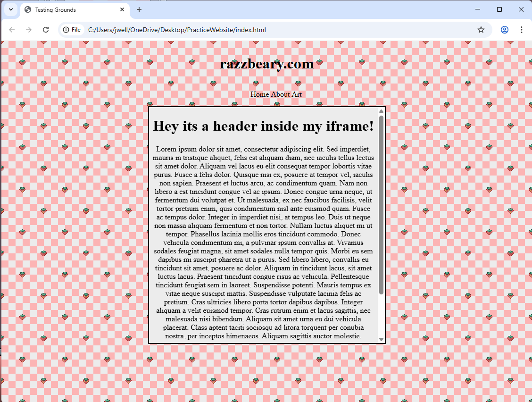Bookmark this page with star icon
This screenshot has width=532, height=402.
click(481, 30)
